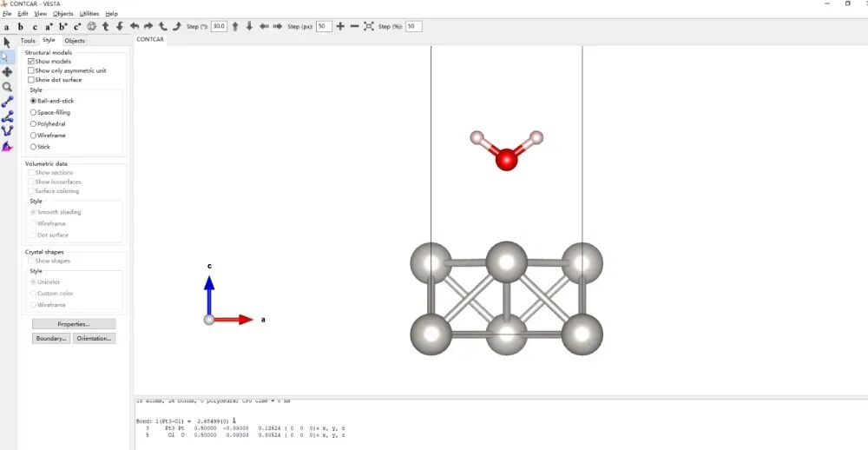
Task: View along the c* axis
Action: click(x=77, y=27)
